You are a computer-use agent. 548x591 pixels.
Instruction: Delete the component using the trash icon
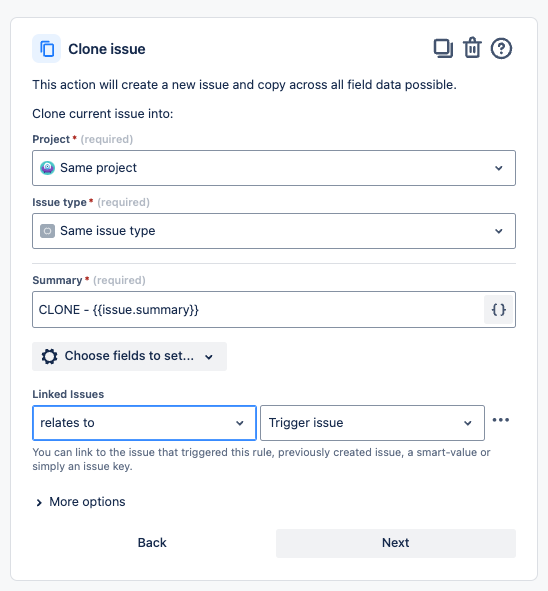[472, 48]
